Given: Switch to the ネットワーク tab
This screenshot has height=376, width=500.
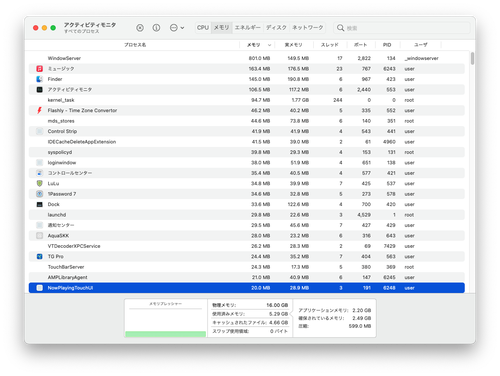Looking at the screenshot, I should point(308,28).
